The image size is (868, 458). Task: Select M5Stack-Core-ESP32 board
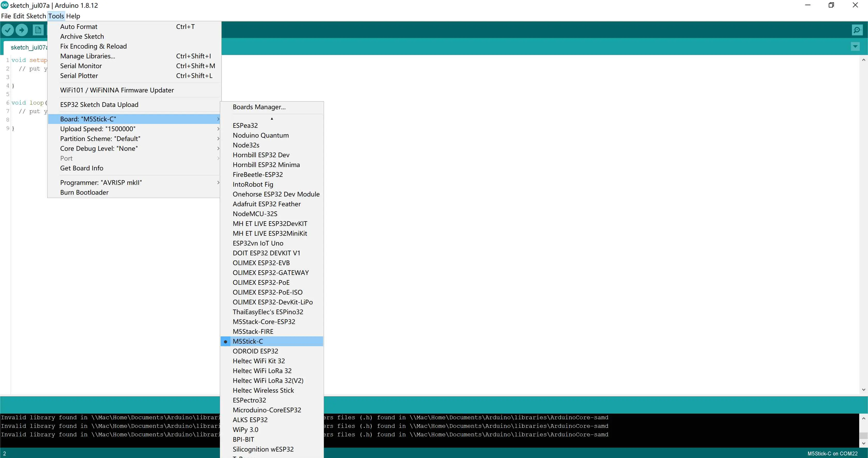[x=272, y=322]
